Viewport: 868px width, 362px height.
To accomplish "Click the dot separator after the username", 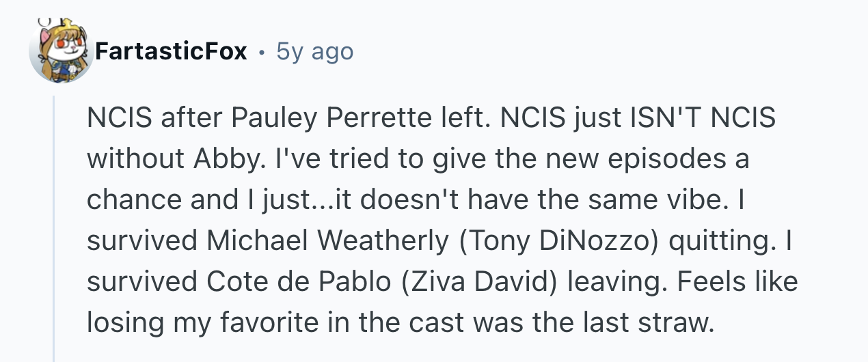I will coord(262,52).
